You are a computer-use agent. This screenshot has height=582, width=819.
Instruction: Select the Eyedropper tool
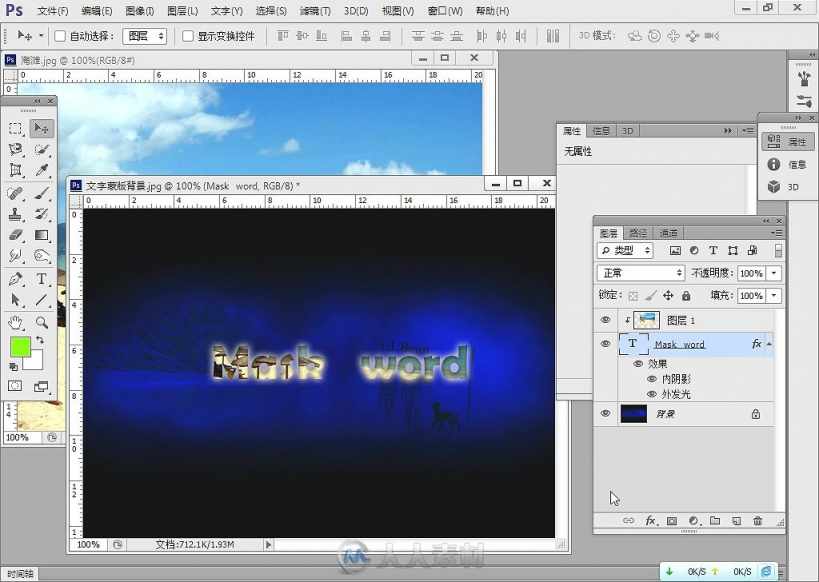coord(41,170)
